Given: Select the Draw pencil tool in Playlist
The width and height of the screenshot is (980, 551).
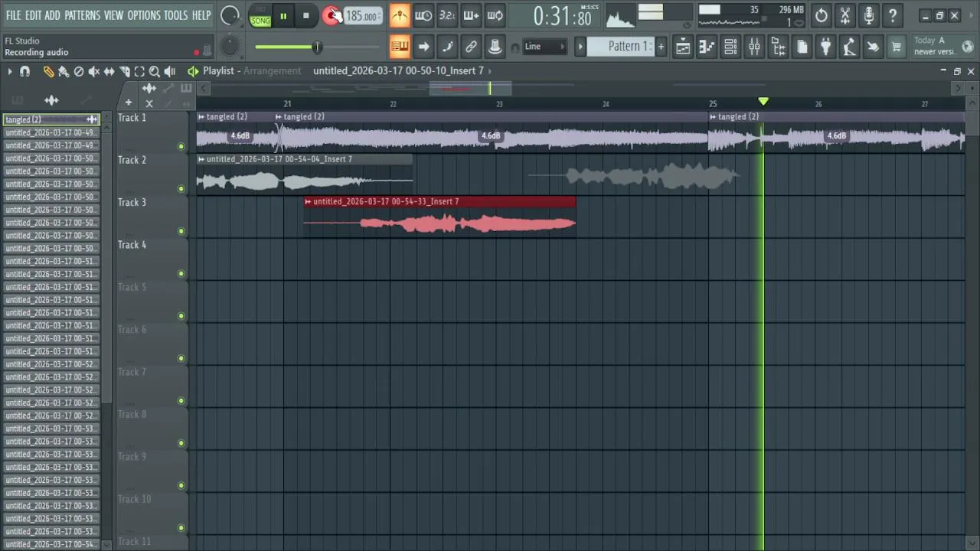Looking at the screenshot, I should (x=48, y=71).
